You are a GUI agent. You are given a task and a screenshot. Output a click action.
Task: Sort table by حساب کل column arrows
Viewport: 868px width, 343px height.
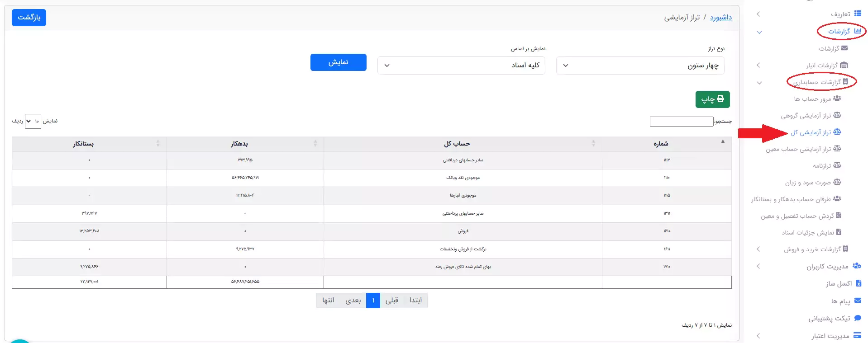(x=593, y=144)
